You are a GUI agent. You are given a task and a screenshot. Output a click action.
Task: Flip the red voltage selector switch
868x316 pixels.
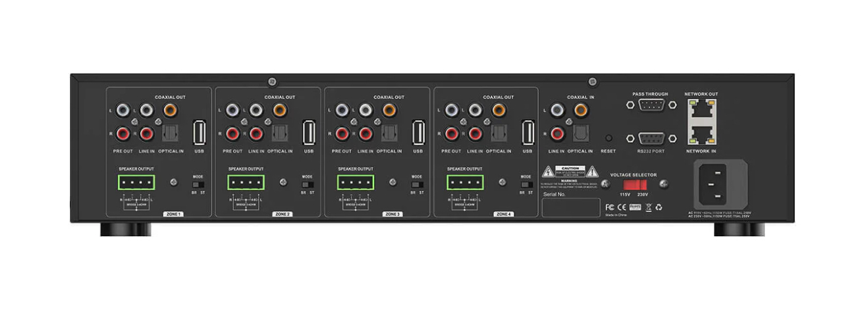click(635, 184)
